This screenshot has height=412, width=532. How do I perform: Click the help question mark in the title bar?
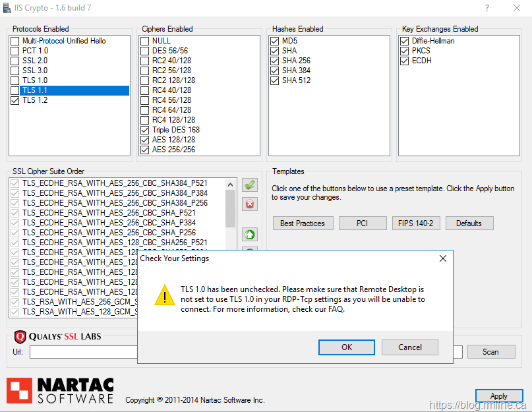point(487,9)
